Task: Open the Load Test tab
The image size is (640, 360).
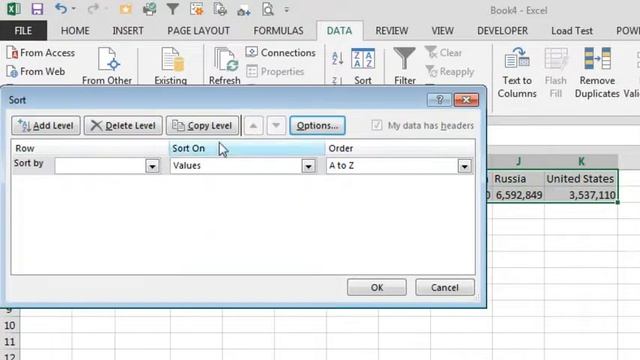Action: (572, 31)
